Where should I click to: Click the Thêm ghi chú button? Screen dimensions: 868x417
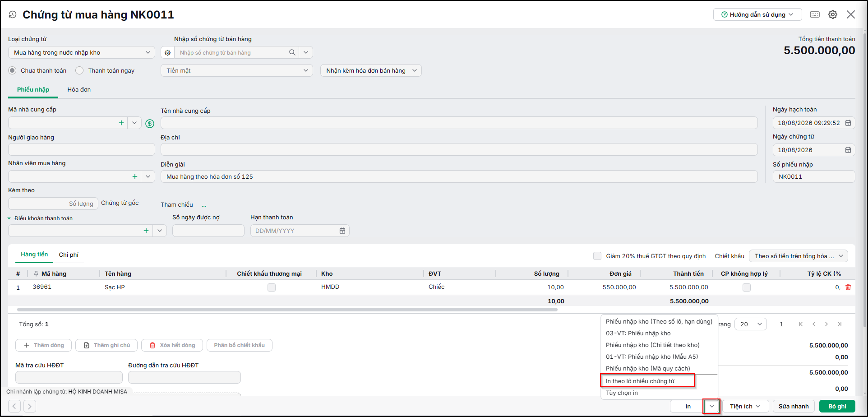click(106, 345)
